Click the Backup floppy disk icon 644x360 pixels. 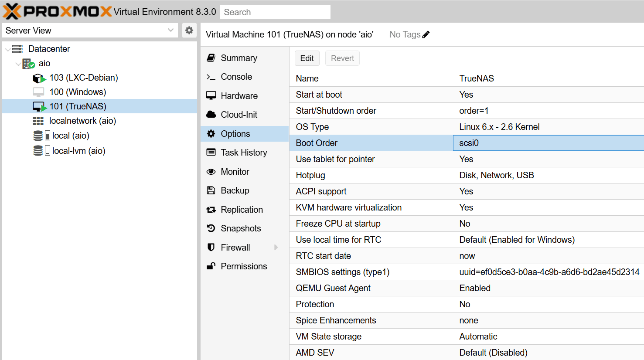pyautogui.click(x=211, y=190)
